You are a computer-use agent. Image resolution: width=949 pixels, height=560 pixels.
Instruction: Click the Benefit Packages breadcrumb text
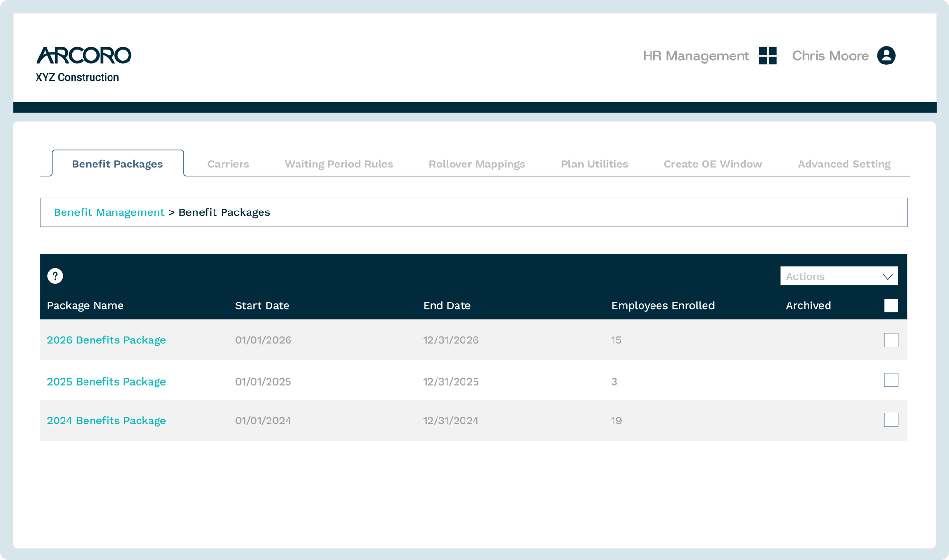click(224, 212)
